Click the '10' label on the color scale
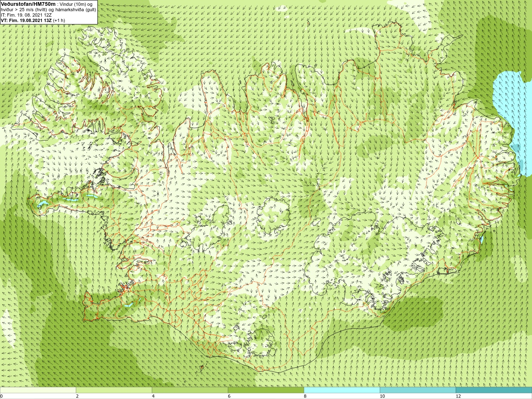 coord(382,396)
